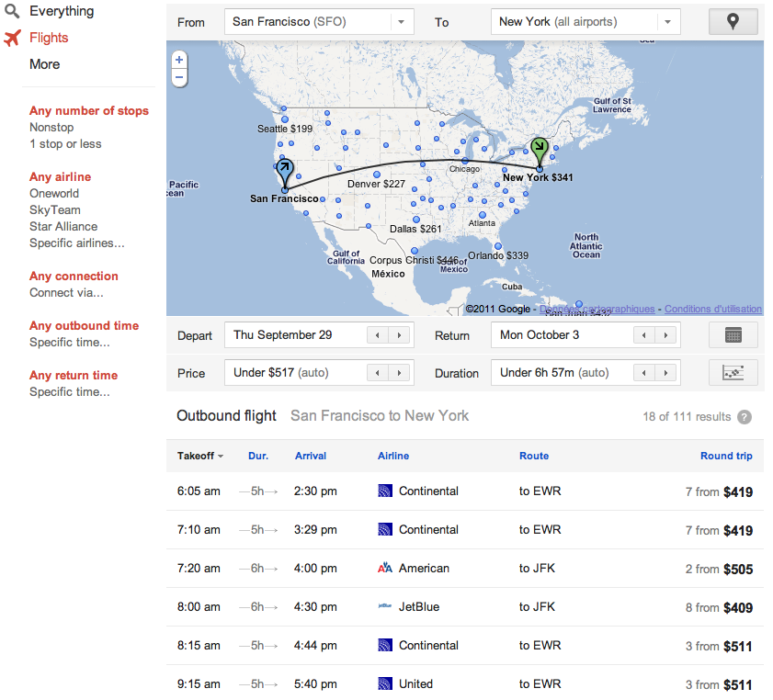Select the 9:15 am United flight
Screen dimensions: 773x700
pyautogui.click(x=465, y=683)
